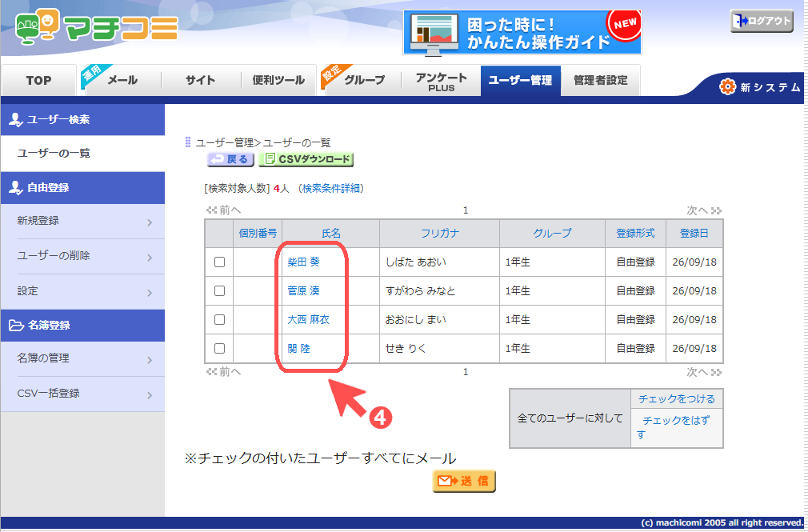Switch to the 管理者設定 tab
Screen dimensions: 808x532
[x=600, y=80]
